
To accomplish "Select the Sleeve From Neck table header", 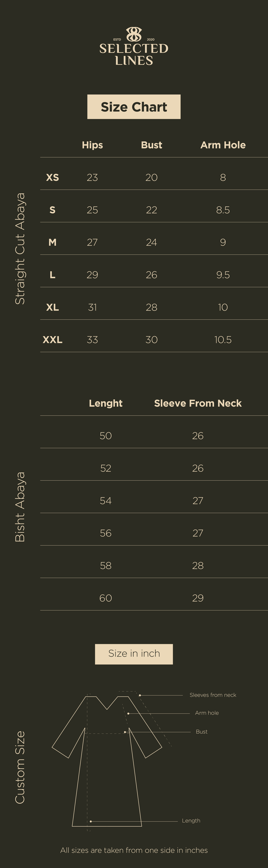I will 198,403.
